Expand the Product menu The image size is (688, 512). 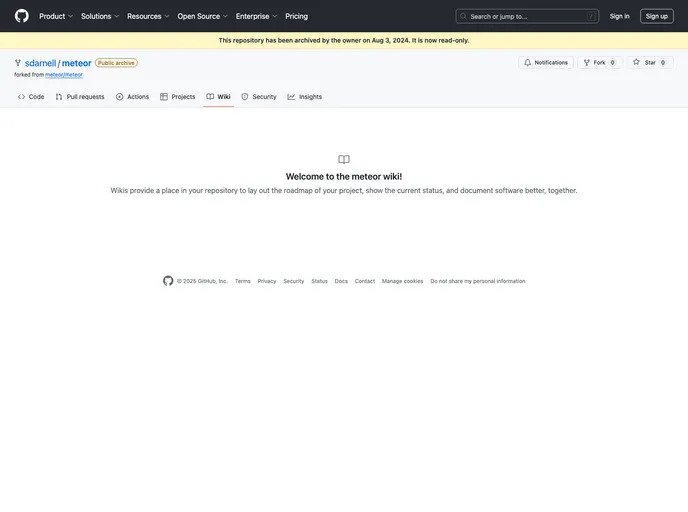(x=56, y=16)
